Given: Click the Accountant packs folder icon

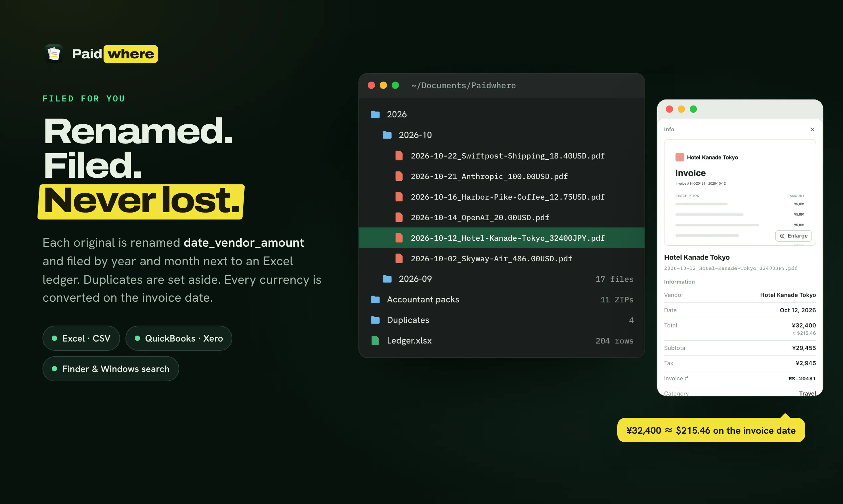Looking at the screenshot, I should (x=375, y=299).
